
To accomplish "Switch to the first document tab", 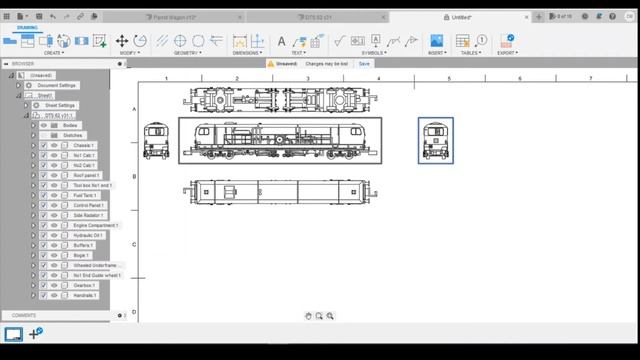I will click(x=173, y=17).
